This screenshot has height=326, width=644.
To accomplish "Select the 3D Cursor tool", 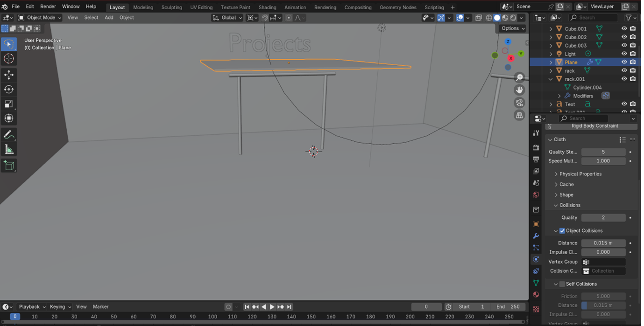I will tap(9, 58).
